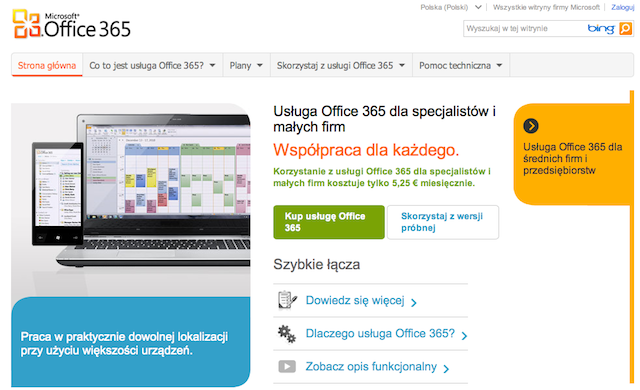The width and height of the screenshot is (640, 390).
Task: Click the Szybkie łącza heading
Action: [x=317, y=264]
